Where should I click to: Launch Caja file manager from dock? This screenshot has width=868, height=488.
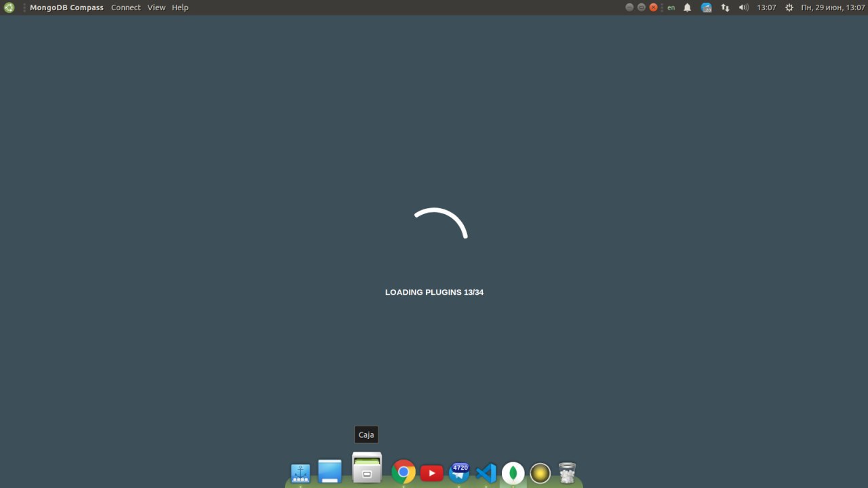point(367,468)
